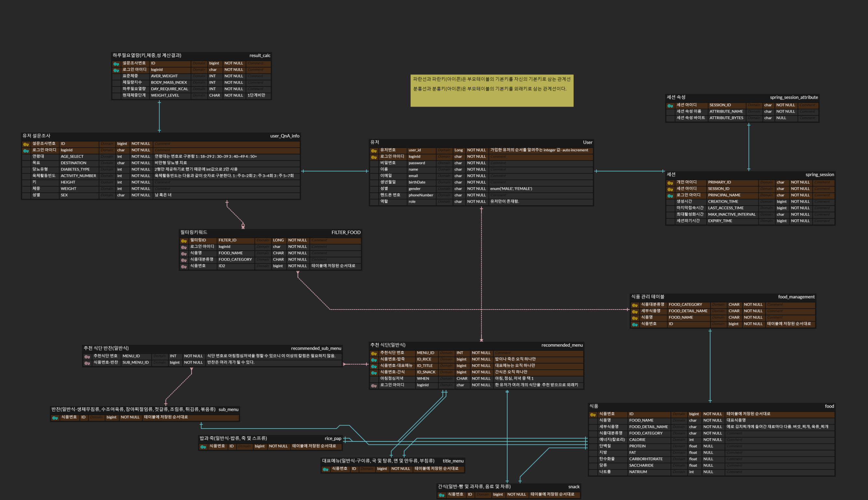The image size is (868, 500).
Task: Select foreign key icon of FILTER_FOOD loginId row
Action: pyautogui.click(x=184, y=248)
